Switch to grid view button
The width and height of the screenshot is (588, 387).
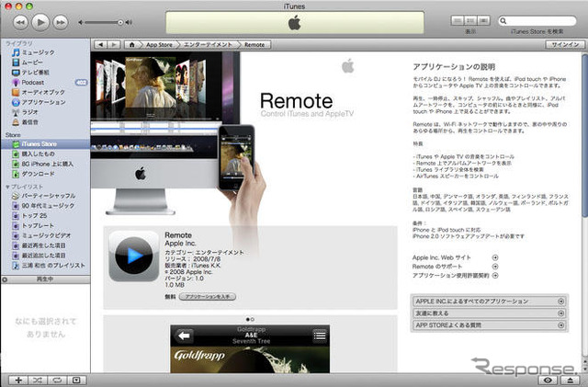point(470,20)
